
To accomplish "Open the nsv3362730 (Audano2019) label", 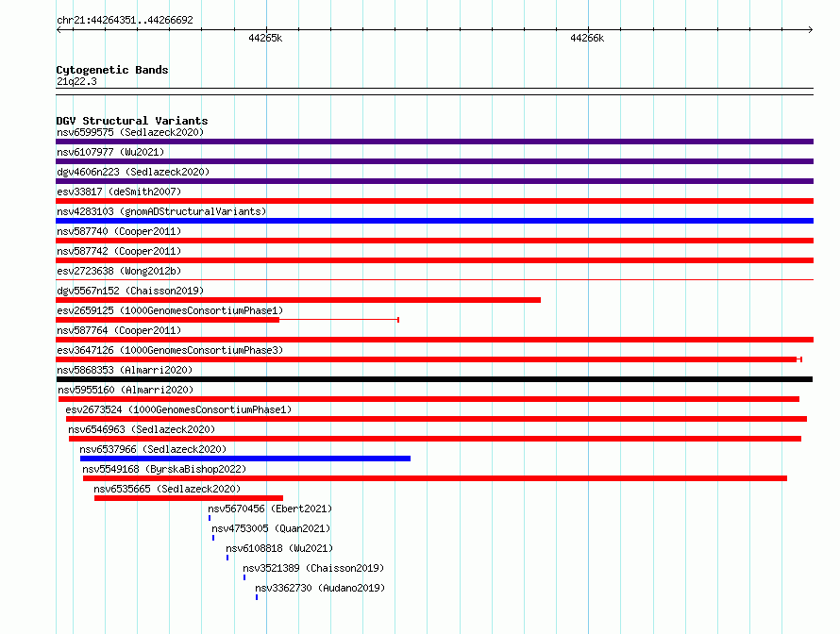I will pos(320,588).
